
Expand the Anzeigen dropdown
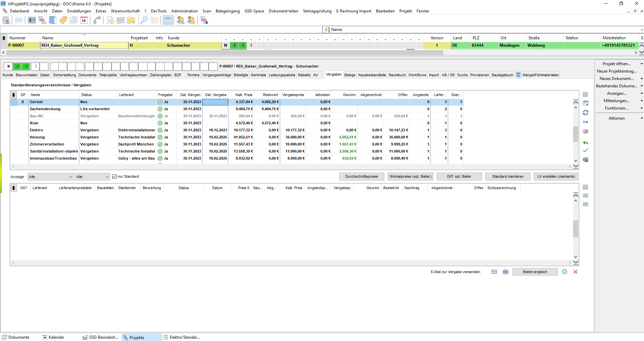642,93
